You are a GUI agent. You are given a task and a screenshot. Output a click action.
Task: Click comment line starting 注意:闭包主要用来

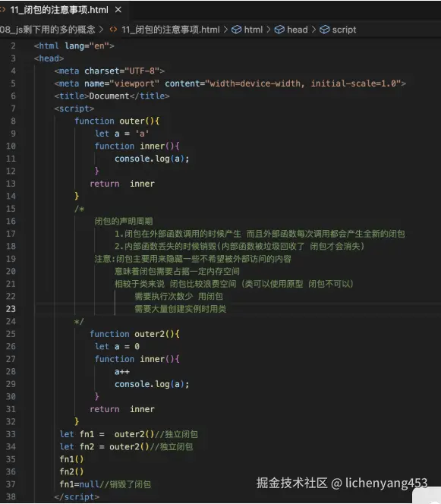point(193,259)
